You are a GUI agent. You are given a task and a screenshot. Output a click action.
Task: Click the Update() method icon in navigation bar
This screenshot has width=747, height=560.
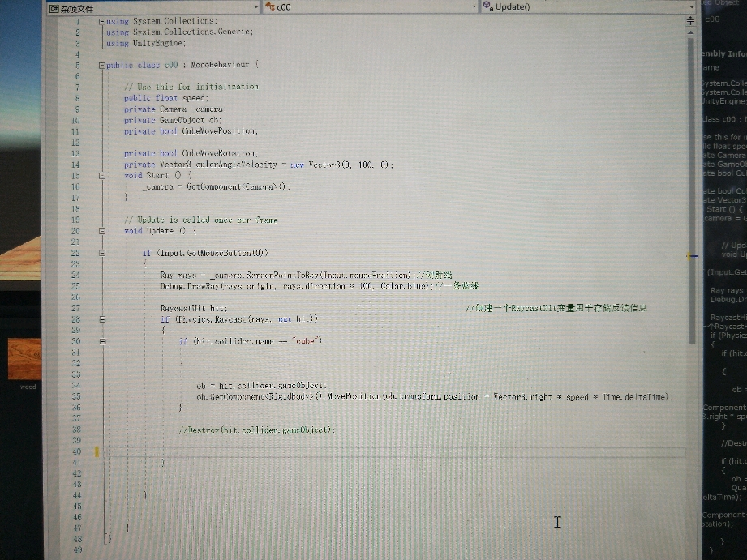(487, 6)
